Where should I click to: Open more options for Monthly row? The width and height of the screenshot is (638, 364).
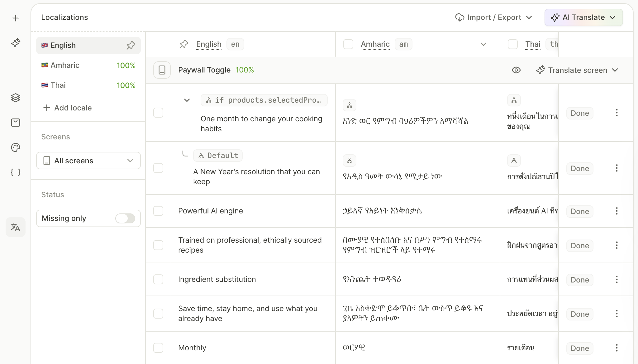pyautogui.click(x=617, y=348)
